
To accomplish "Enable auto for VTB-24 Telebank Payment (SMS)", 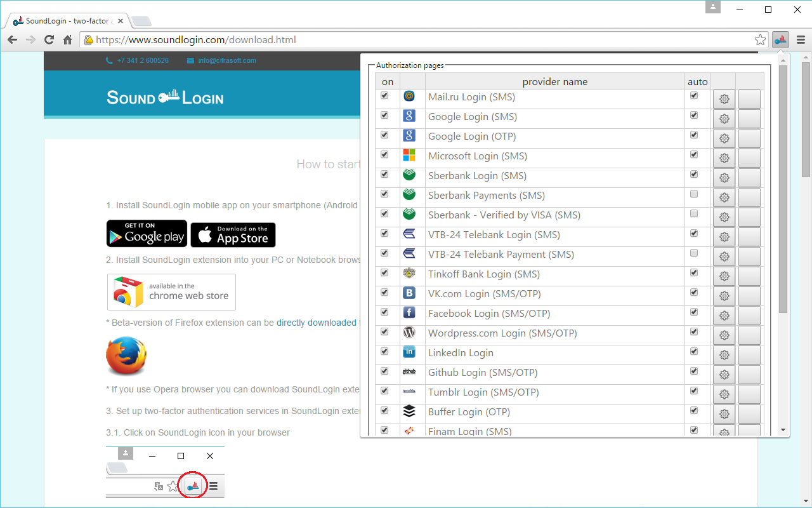I will (694, 253).
